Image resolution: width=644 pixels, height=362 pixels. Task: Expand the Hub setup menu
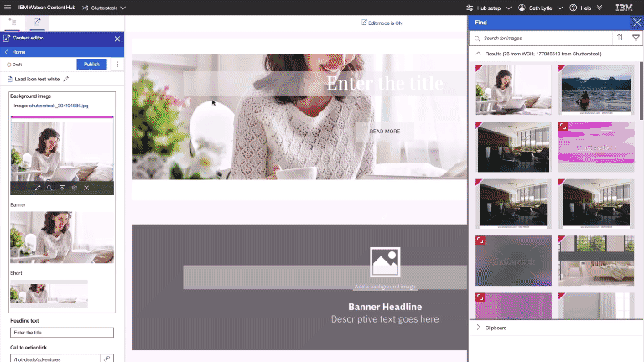pyautogui.click(x=508, y=8)
